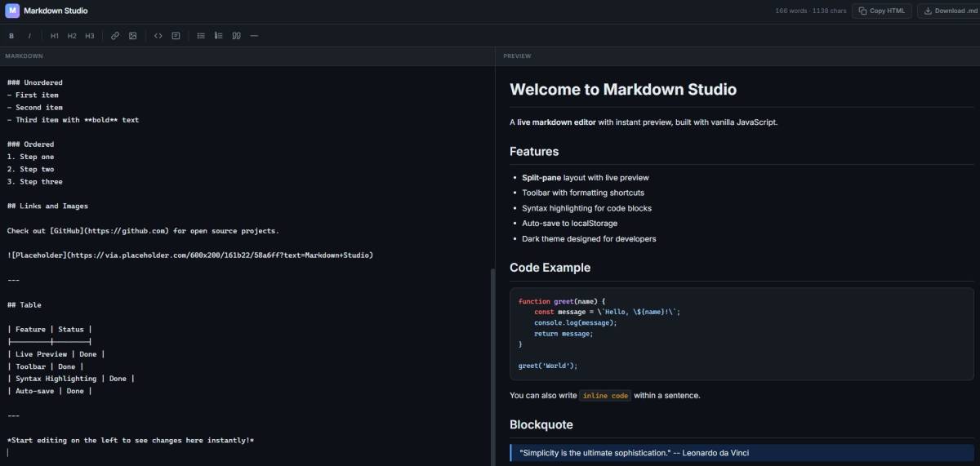Add inline code with the angle-brackets icon
The width and height of the screenshot is (980, 466).
pyautogui.click(x=158, y=36)
